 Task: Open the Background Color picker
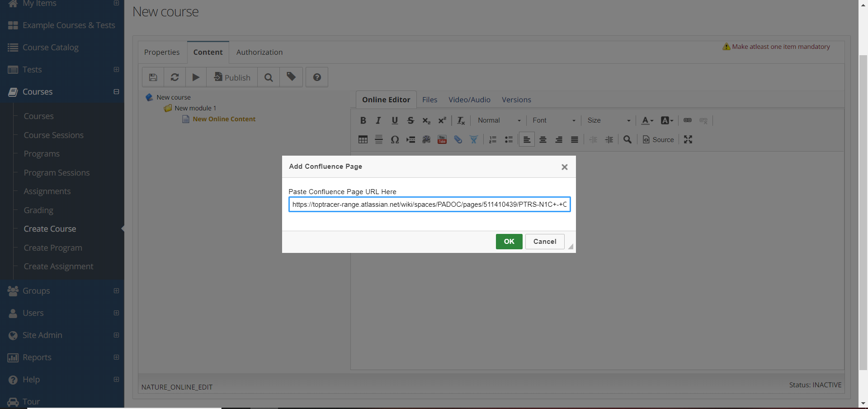click(667, 120)
